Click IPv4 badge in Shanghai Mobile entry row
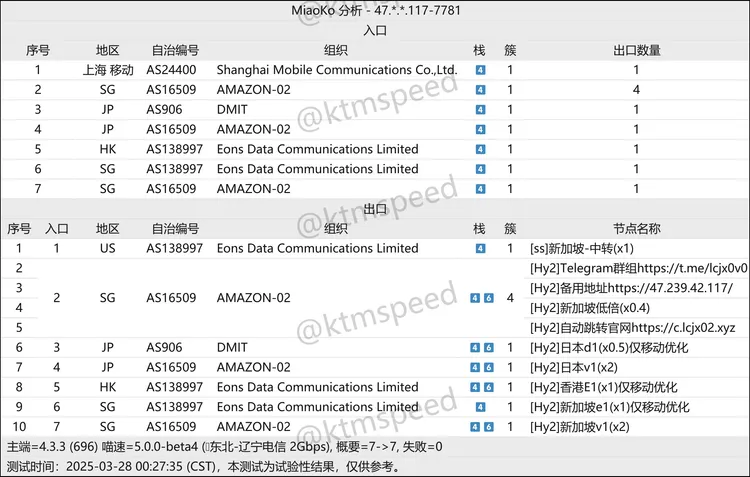This screenshot has width=750, height=477. point(480,71)
